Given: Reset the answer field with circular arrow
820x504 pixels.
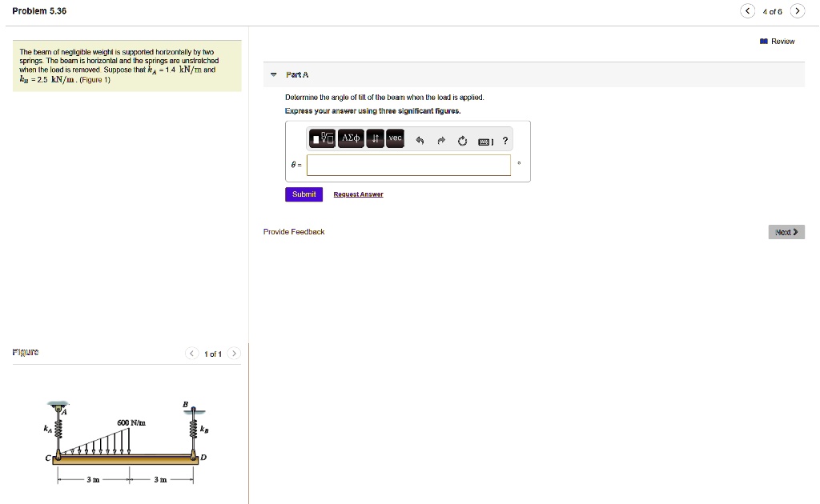Looking at the screenshot, I should (x=462, y=141).
